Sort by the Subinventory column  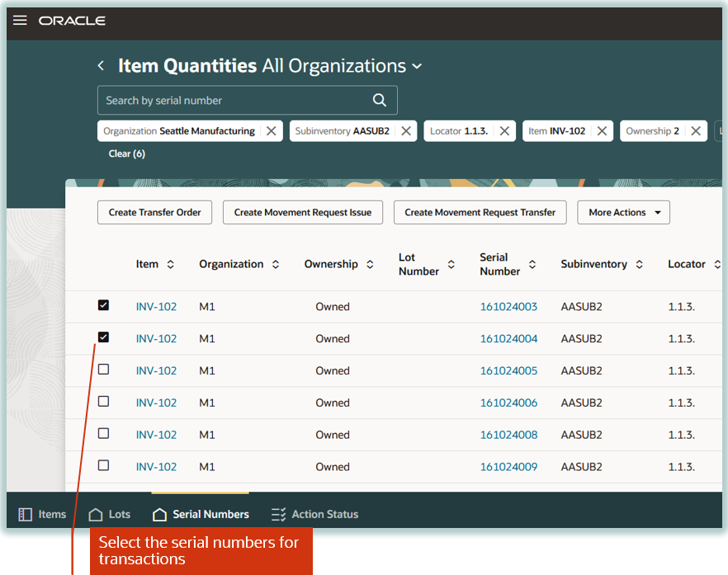(x=640, y=264)
